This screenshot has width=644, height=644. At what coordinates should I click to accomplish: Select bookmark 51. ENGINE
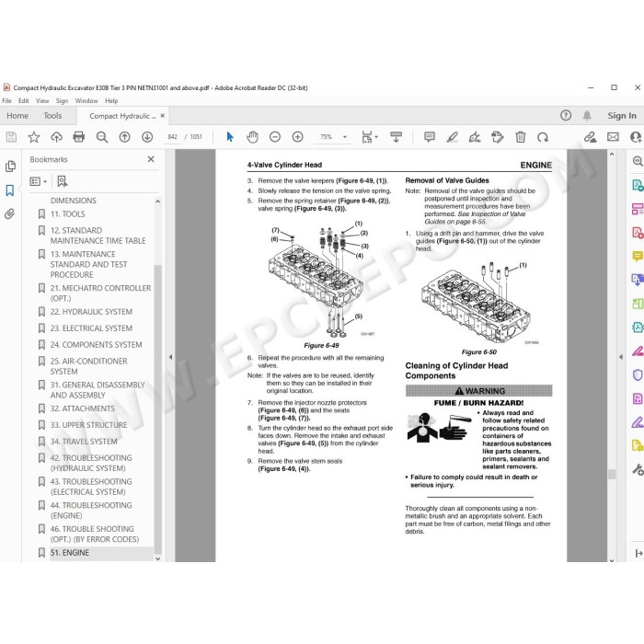[69, 552]
